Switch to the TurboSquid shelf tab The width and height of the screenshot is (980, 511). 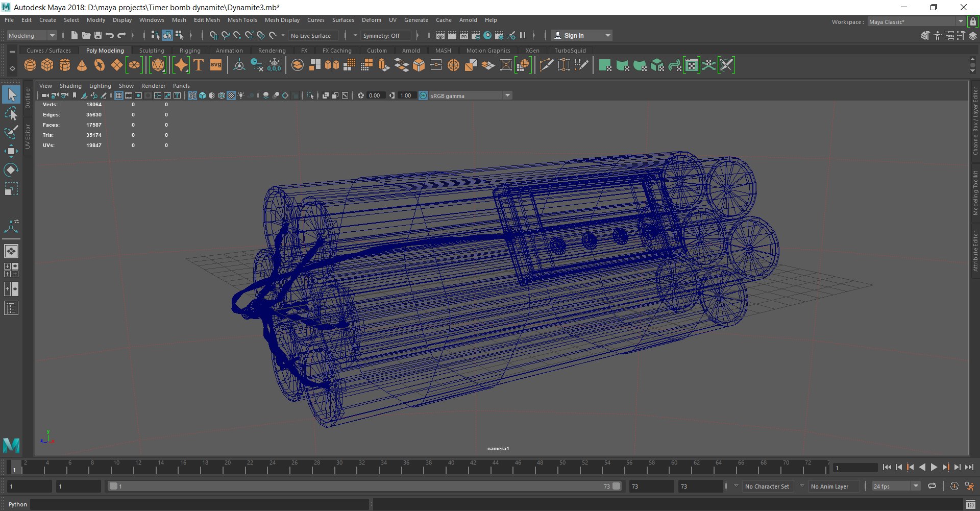[570, 51]
